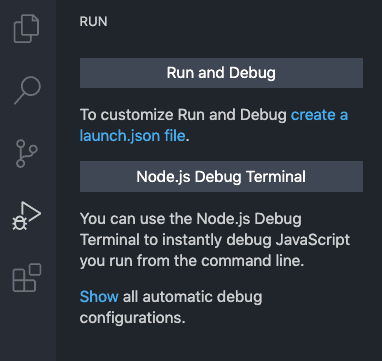Screen dimensions: 382x361
Task: Click the RUN panel title
Action: click(93, 22)
